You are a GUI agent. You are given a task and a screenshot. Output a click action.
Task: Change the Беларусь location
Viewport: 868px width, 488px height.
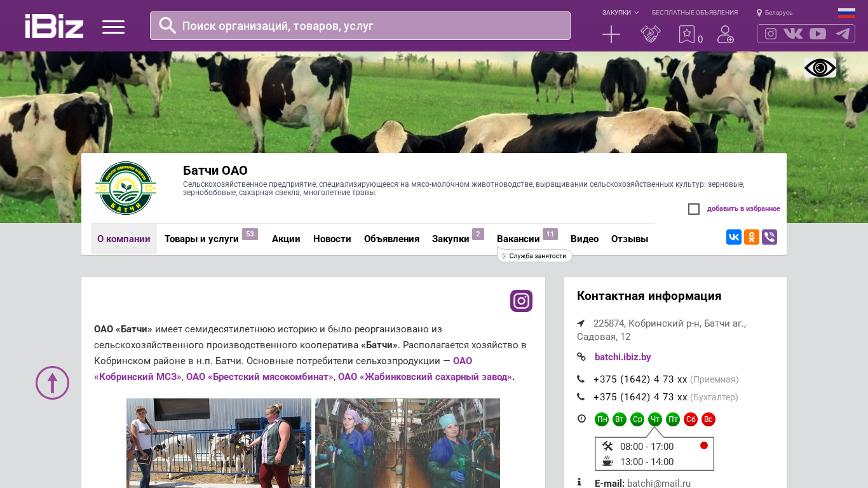pos(775,13)
